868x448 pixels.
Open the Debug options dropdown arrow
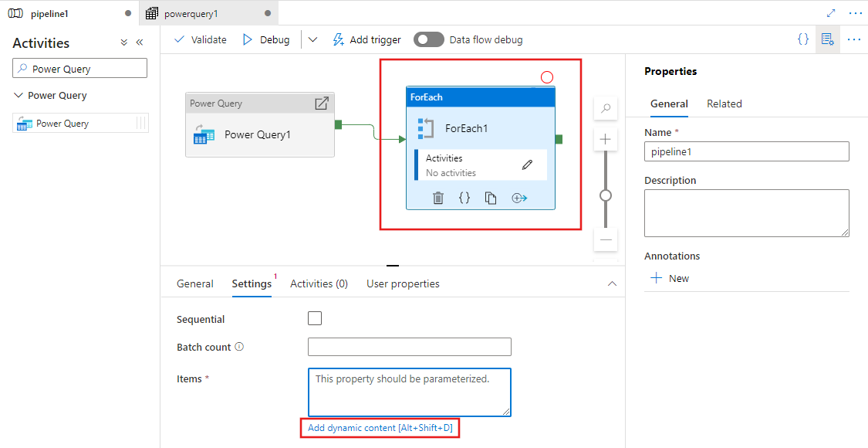click(312, 40)
